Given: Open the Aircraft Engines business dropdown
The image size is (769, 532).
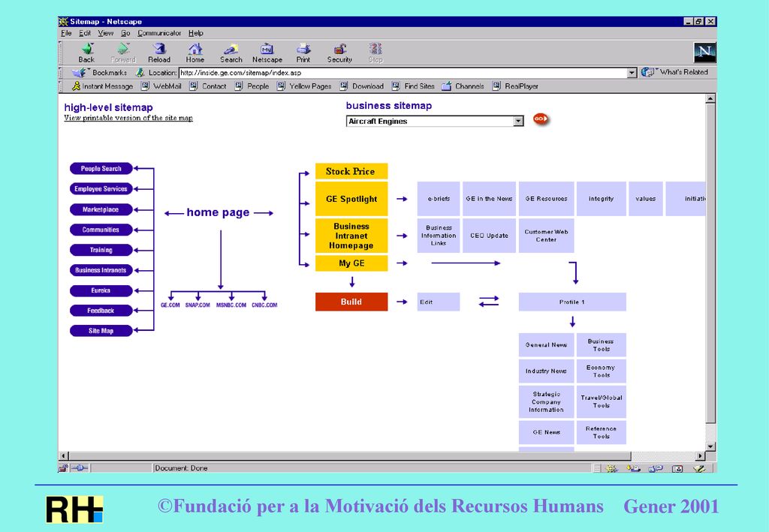Looking at the screenshot, I should pyautogui.click(x=435, y=121).
